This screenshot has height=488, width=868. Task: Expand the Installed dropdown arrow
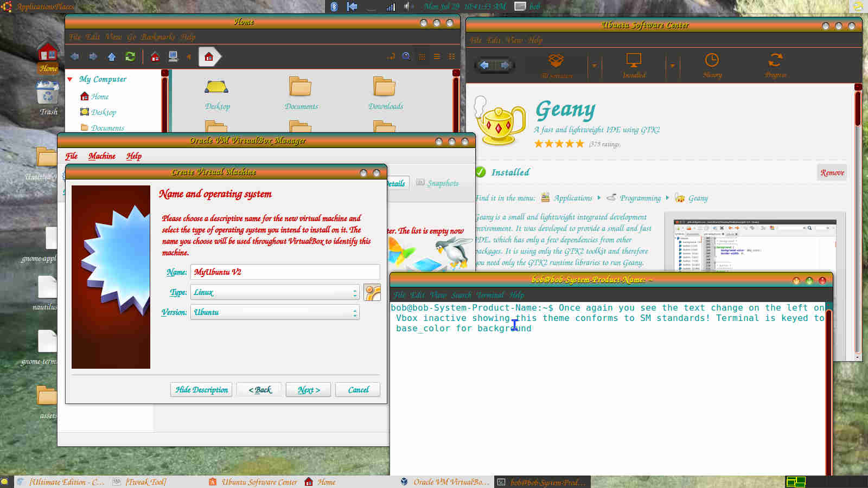pos(673,66)
